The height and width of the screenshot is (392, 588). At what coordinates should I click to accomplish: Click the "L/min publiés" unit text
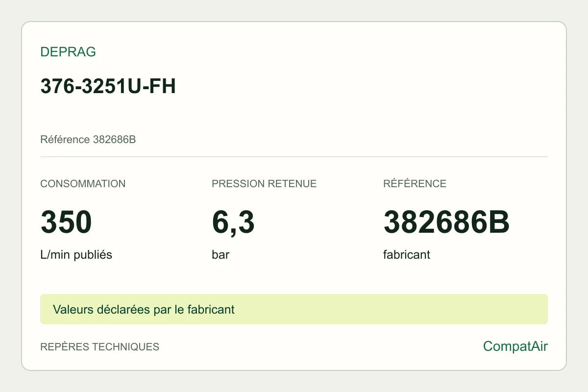76,255
